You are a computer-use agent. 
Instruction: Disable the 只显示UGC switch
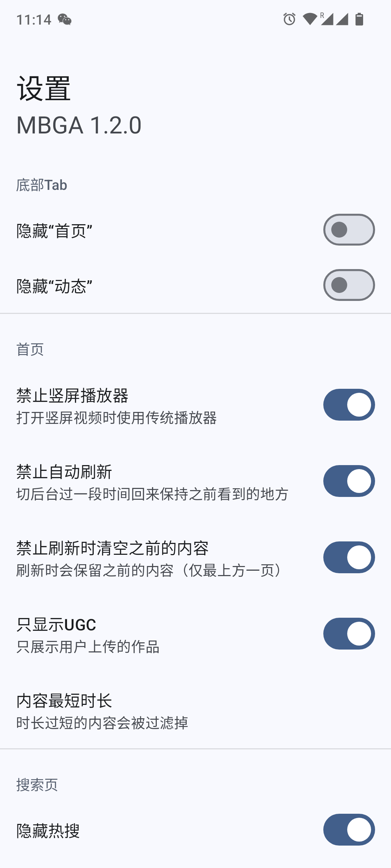349,634
